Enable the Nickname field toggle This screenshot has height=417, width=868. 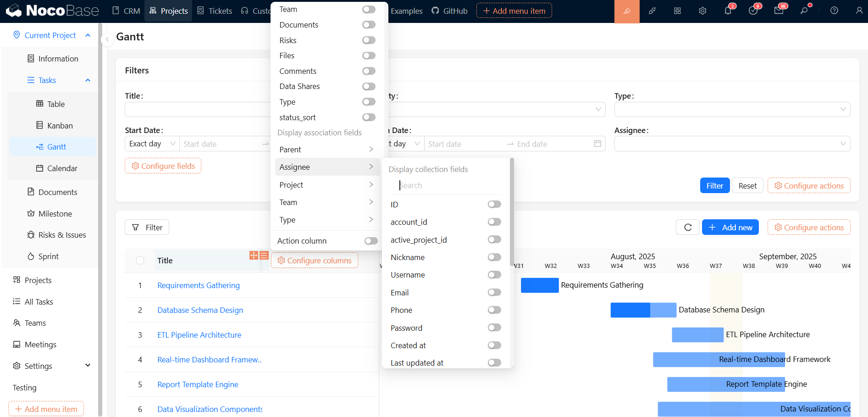pos(494,257)
